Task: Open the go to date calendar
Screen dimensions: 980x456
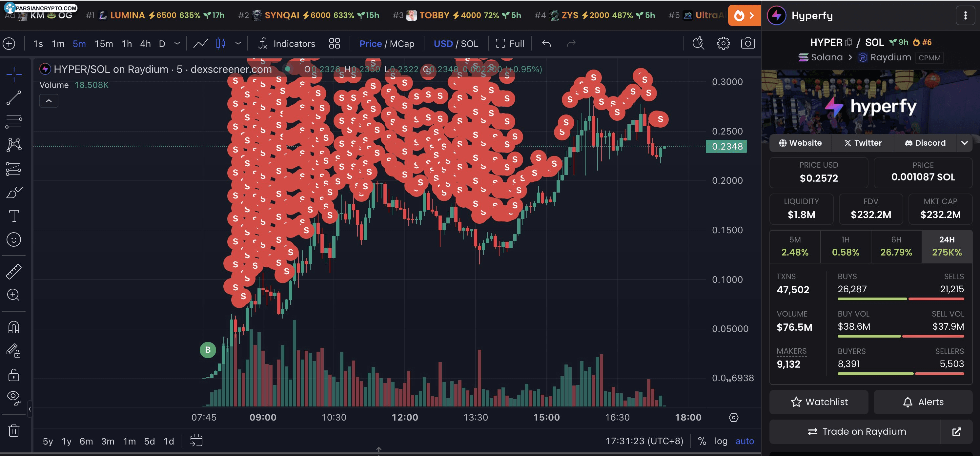Action: point(196,441)
